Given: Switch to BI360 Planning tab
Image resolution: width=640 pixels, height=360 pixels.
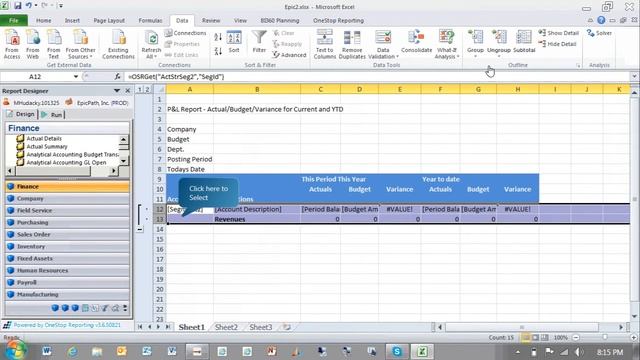Looking at the screenshot, I should (280, 20).
